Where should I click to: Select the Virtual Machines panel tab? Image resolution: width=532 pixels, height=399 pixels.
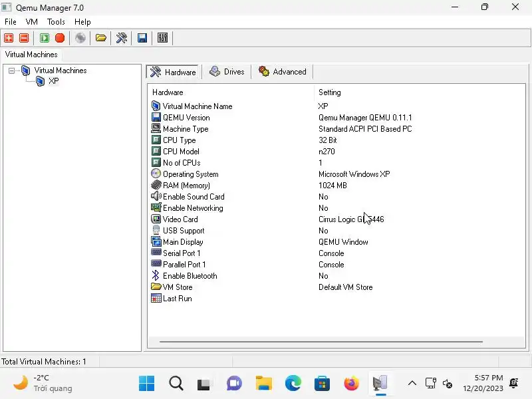(31, 55)
